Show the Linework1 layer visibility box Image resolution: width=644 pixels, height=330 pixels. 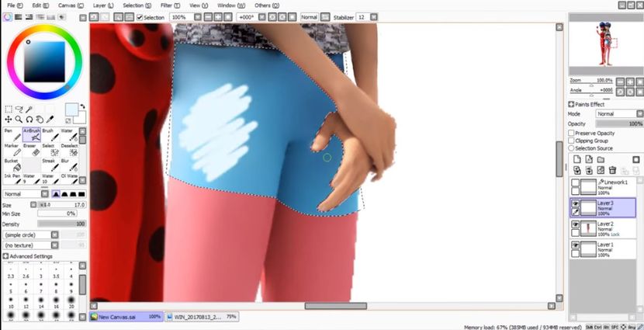point(576,183)
